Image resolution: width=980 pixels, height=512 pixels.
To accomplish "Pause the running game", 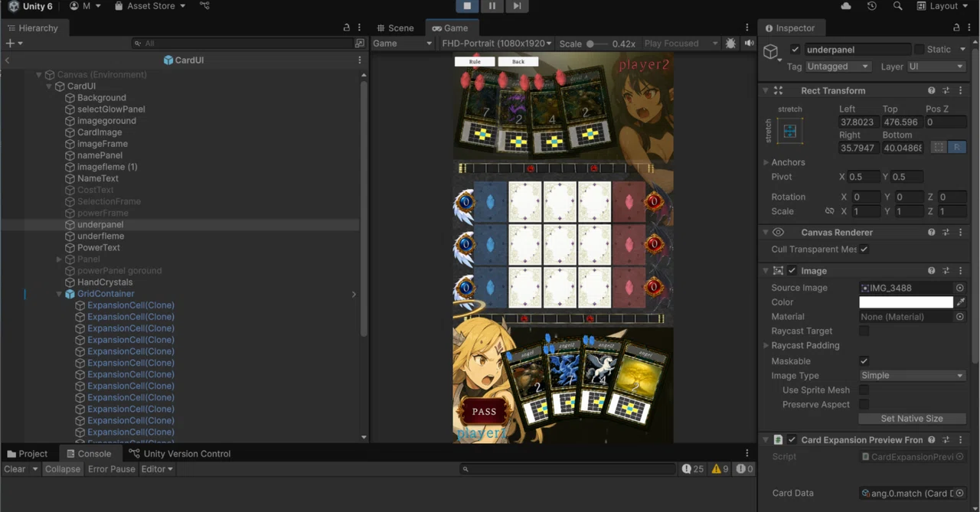I will (x=492, y=6).
